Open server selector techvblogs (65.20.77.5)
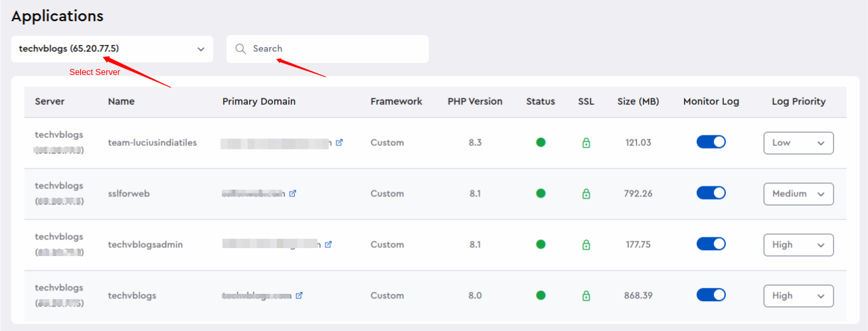Image resolution: width=868 pixels, height=331 pixels. 112,49
